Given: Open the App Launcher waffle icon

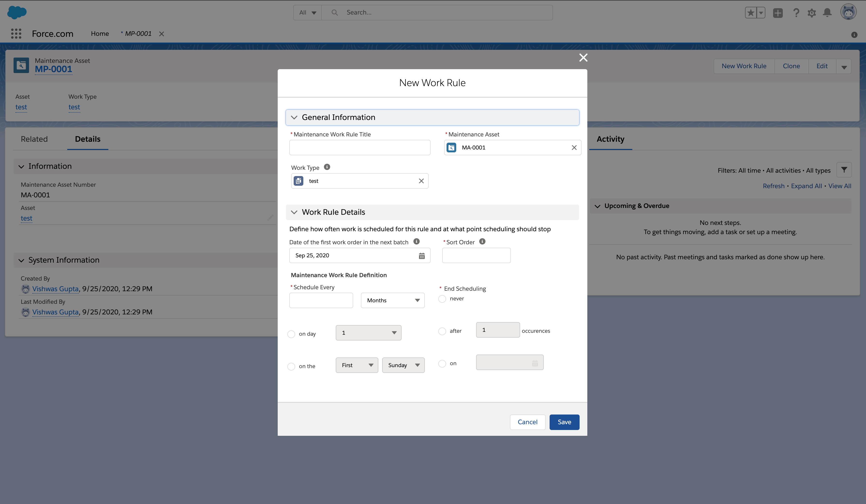Looking at the screenshot, I should pyautogui.click(x=16, y=34).
